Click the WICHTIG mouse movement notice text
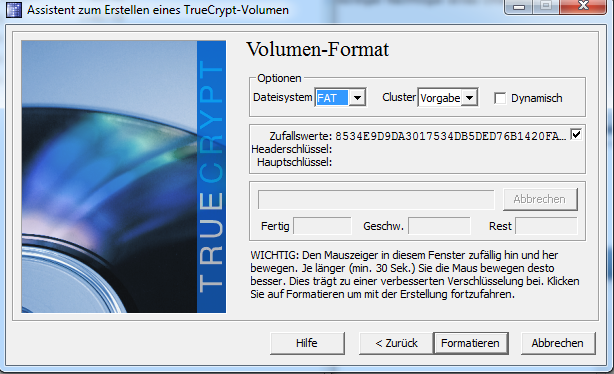Screen dimensions: 614x374 (x=415, y=275)
